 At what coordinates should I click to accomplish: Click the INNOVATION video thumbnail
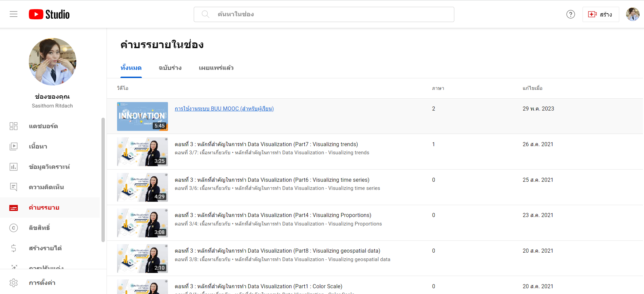point(143,116)
